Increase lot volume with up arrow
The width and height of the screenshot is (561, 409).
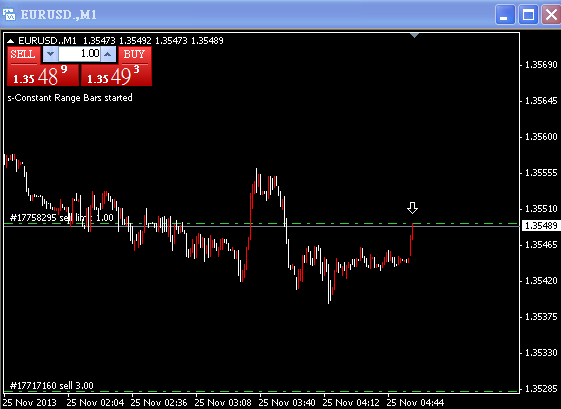click(x=108, y=54)
